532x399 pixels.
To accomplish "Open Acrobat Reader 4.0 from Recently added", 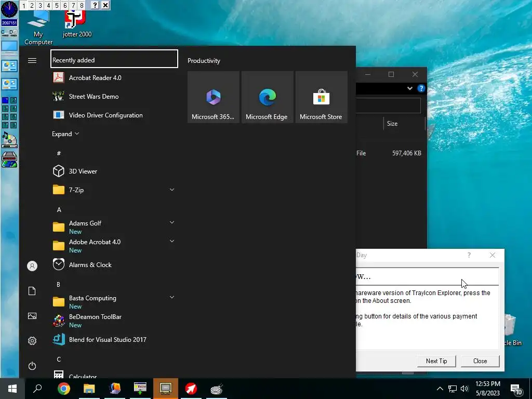I will click(x=114, y=78).
